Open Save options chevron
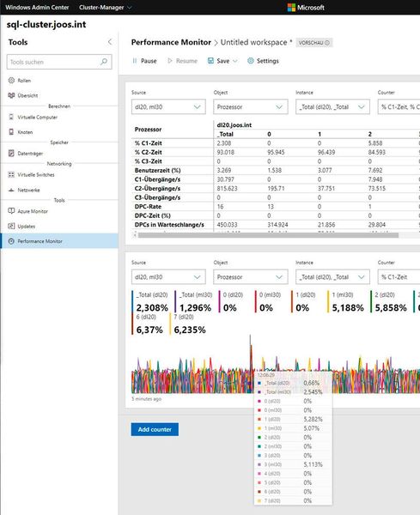Image resolution: width=420 pixels, height=515 pixels. coord(235,61)
